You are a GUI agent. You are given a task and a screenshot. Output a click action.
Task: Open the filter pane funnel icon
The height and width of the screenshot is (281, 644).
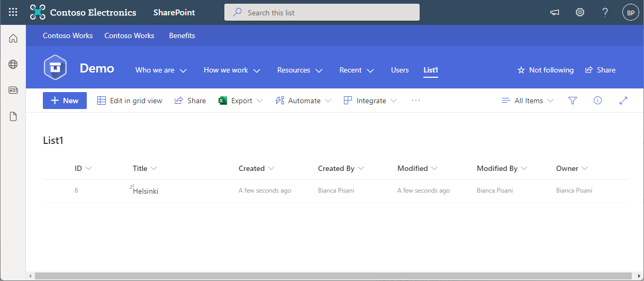[572, 101]
